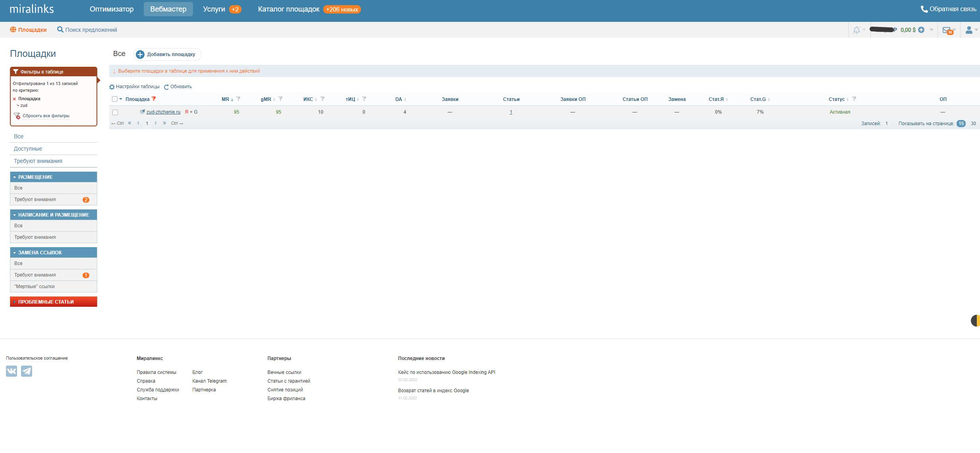Image resolution: width=980 pixels, height=453 pixels.
Task: Click the +206 новых badge
Action: click(x=342, y=9)
